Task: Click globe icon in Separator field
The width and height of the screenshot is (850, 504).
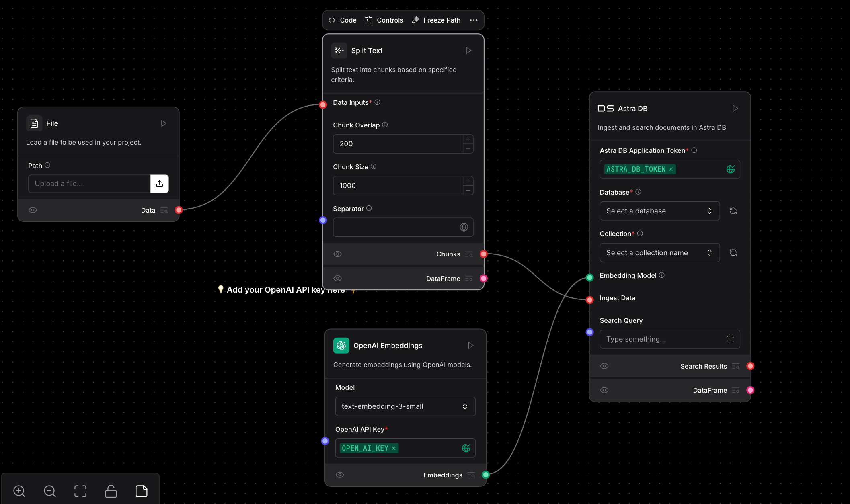Action: coord(464,227)
